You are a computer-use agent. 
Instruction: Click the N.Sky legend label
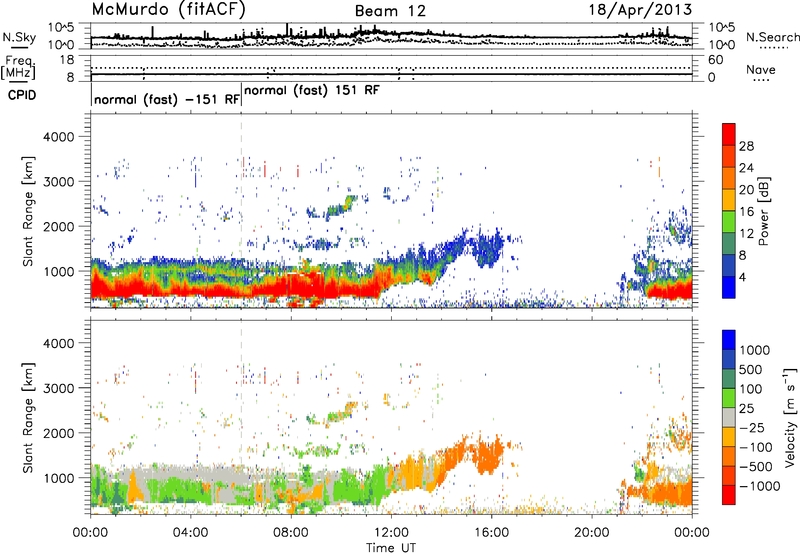[19, 37]
